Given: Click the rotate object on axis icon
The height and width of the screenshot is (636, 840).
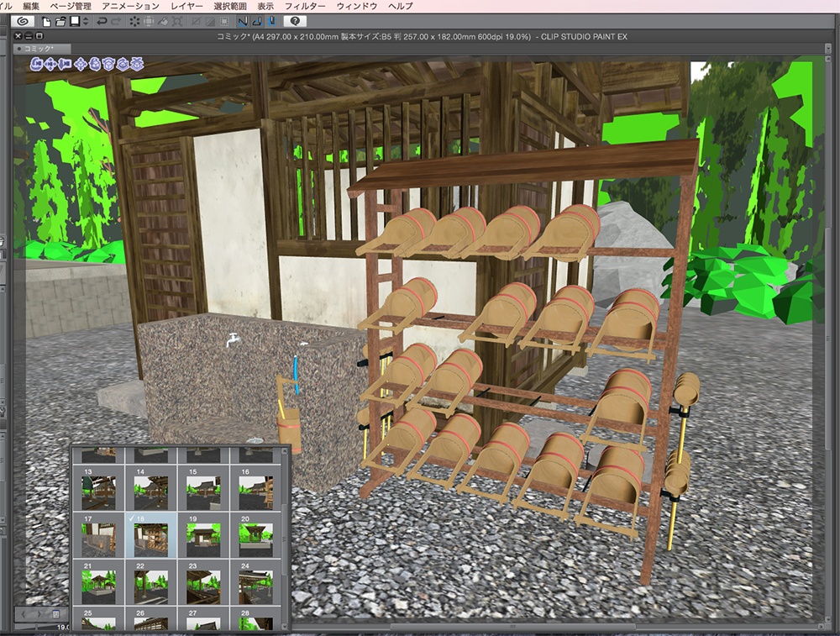Looking at the screenshot, I should tap(123, 65).
